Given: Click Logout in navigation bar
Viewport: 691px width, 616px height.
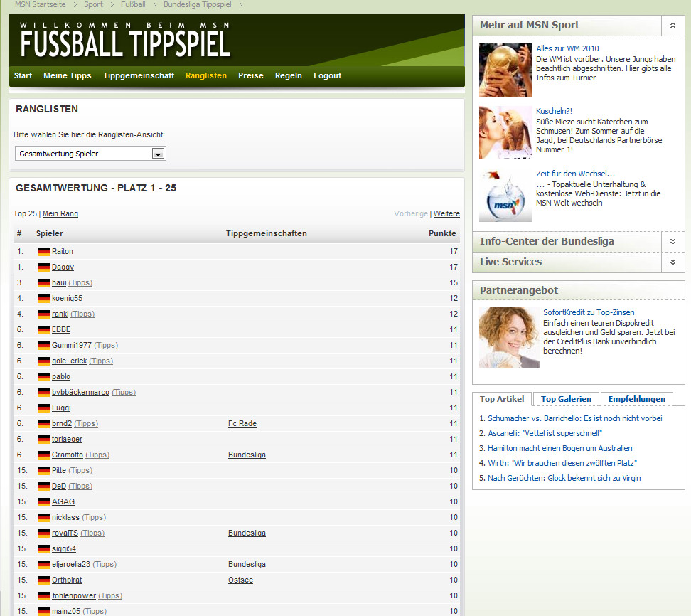Looking at the screenshot, I should tap(328, 75).
